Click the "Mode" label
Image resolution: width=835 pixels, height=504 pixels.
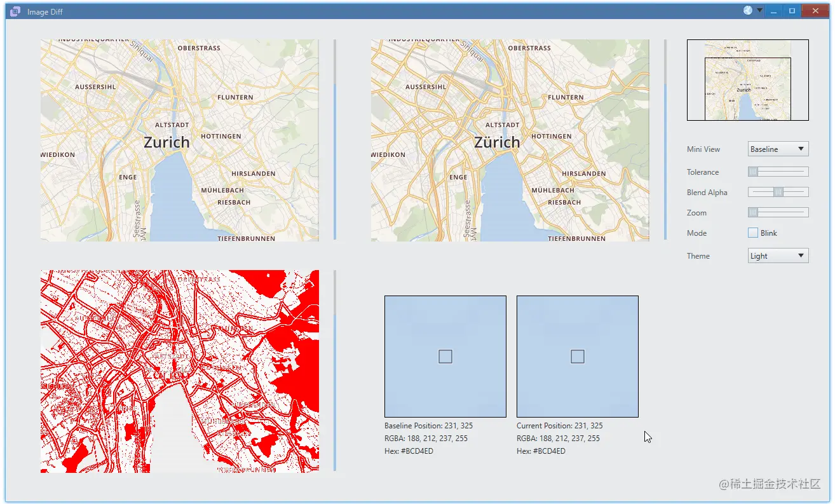[696, 233]
